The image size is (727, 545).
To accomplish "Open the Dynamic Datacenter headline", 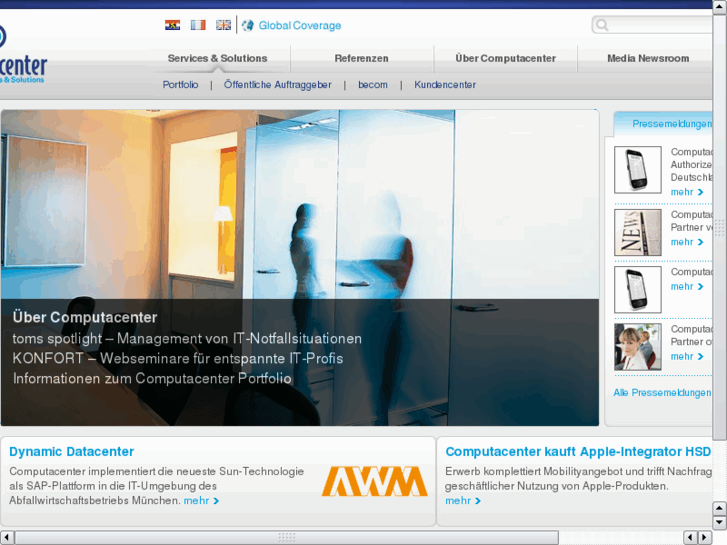I will pyautogui.click(x=71, y=452).
